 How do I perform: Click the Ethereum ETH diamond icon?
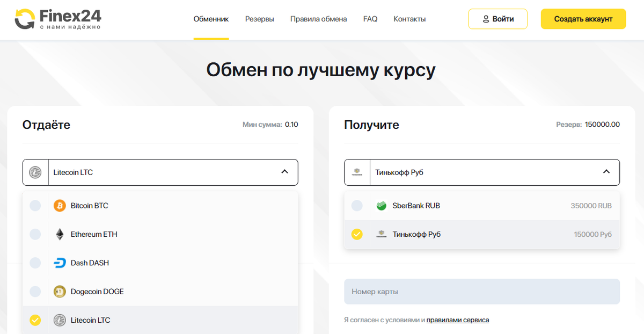pos(60,234)
